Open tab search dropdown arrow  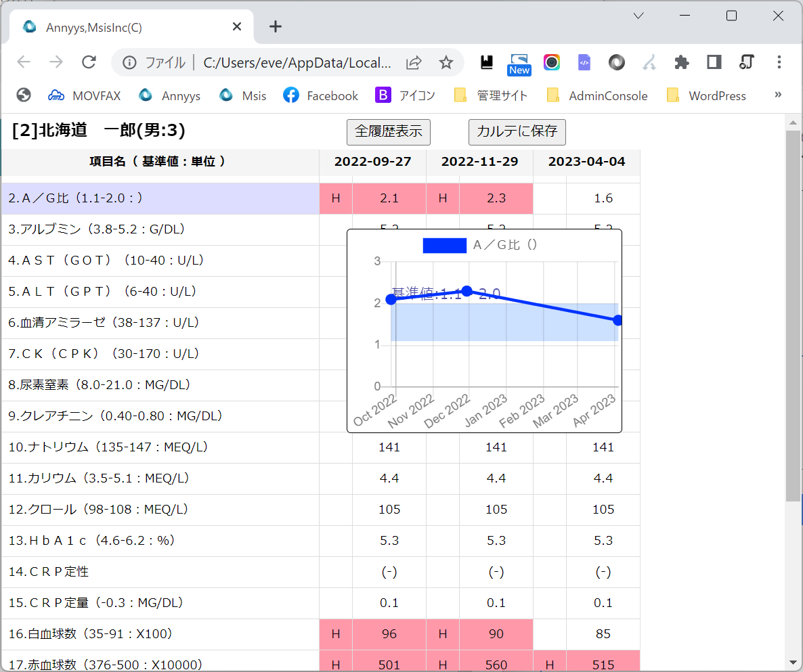pos(638,16)
